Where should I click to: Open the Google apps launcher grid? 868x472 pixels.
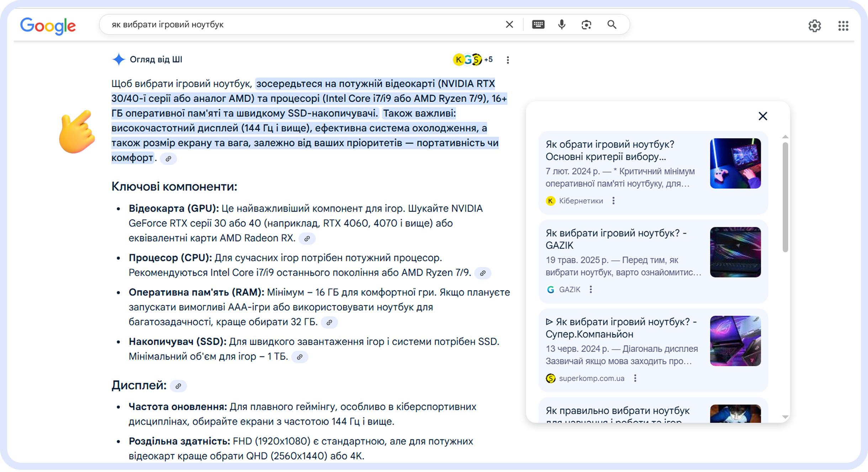(843, 26)
